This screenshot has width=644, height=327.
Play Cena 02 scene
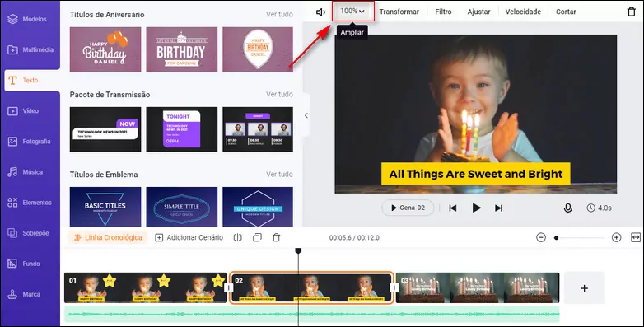(408, 208)
